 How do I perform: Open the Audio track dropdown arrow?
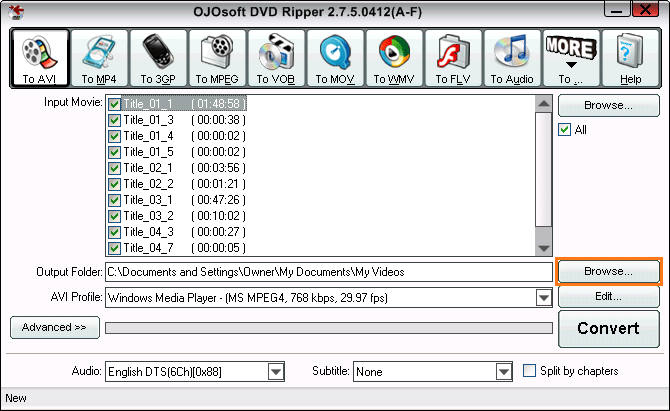click(276, 372)
